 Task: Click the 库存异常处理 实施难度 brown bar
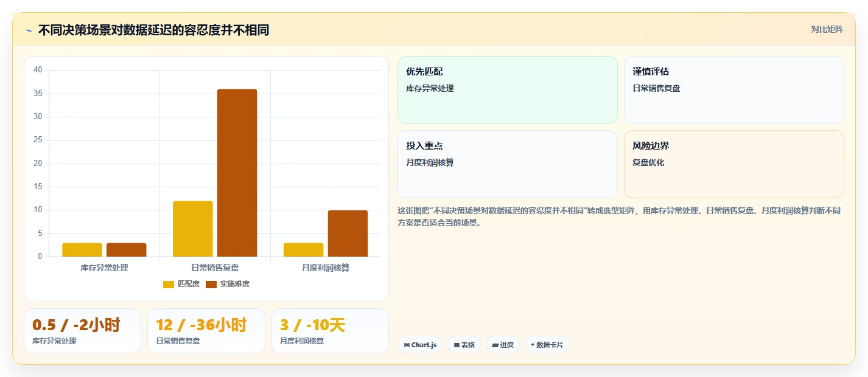coord(127,250)
